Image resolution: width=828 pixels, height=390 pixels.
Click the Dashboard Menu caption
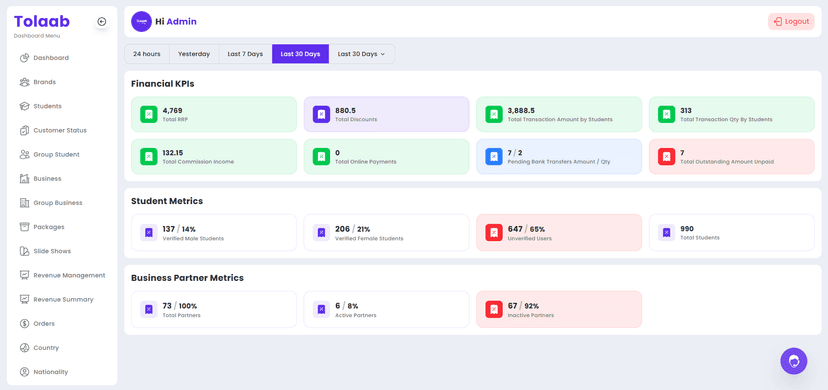(x=37, y=36)
